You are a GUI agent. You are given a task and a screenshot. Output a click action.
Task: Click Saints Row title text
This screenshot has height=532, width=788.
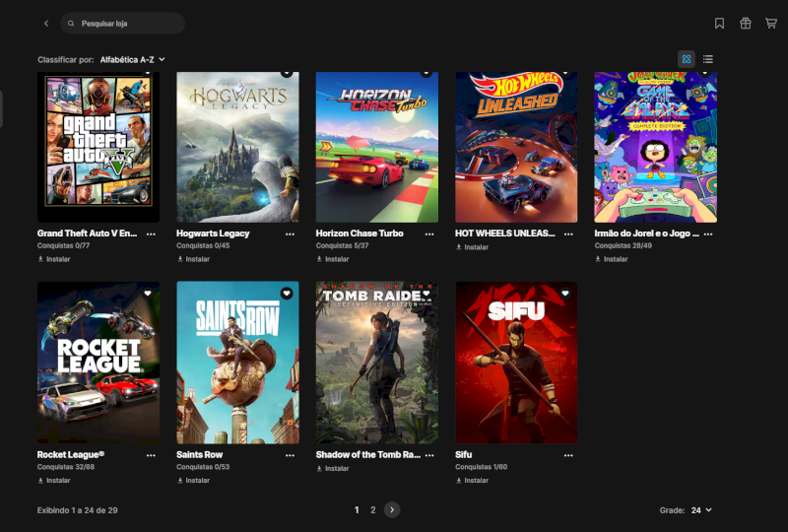coord(200,454)
